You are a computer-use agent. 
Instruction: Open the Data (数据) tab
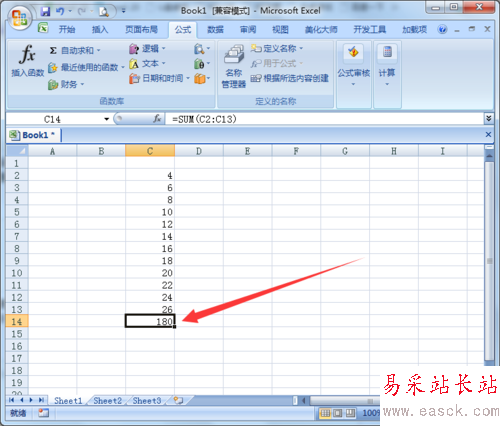pyautogui.click(x=215, y=30)
